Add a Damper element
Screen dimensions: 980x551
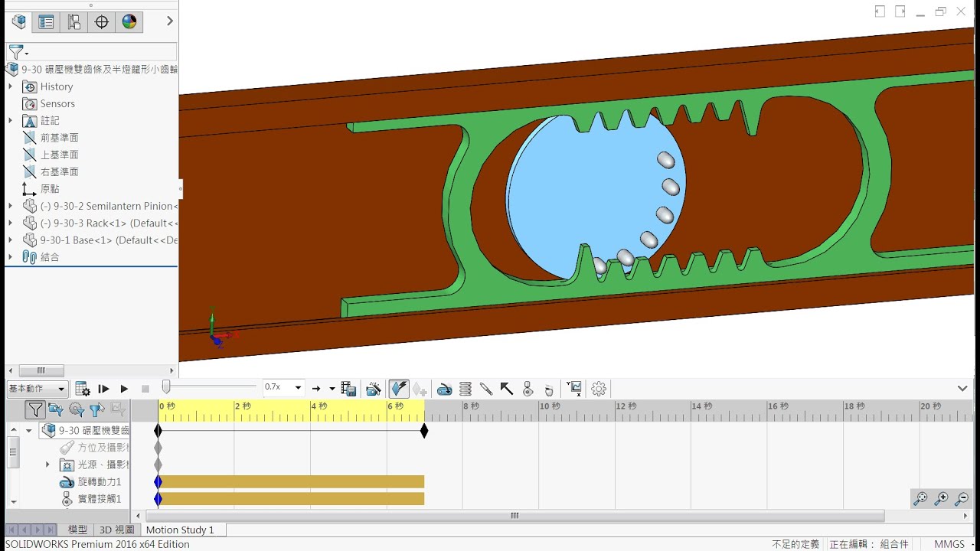pyautogui.click(x=485, y=389)
